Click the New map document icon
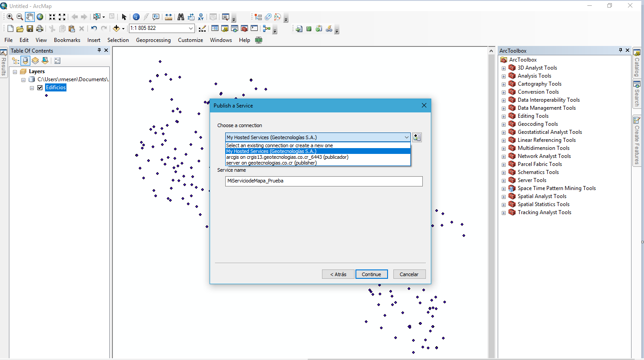Screen dimensions: 644x360 [10, 29]
